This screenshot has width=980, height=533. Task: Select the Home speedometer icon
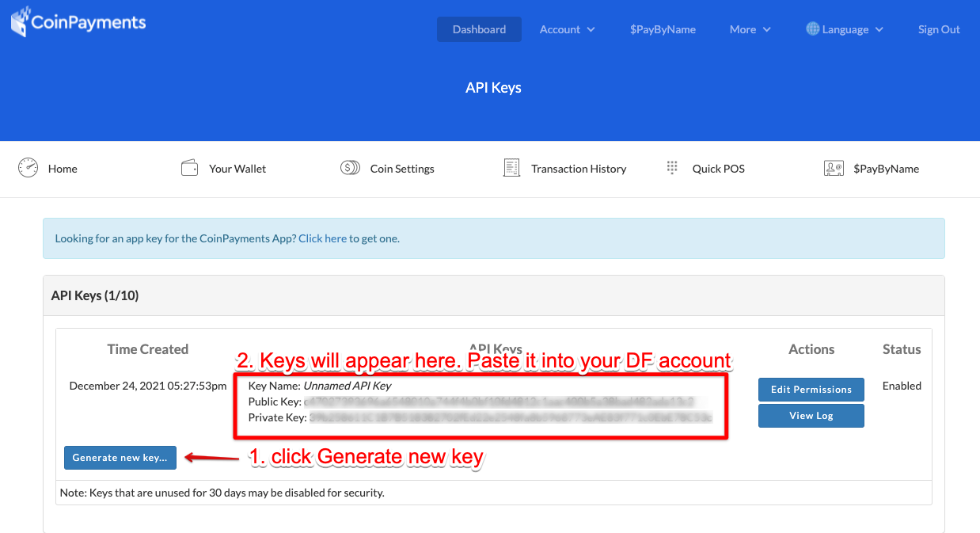point(28,168)
